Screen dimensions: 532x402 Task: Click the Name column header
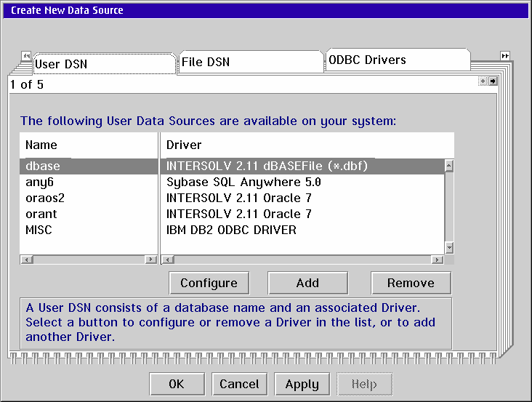click(89, 145)
